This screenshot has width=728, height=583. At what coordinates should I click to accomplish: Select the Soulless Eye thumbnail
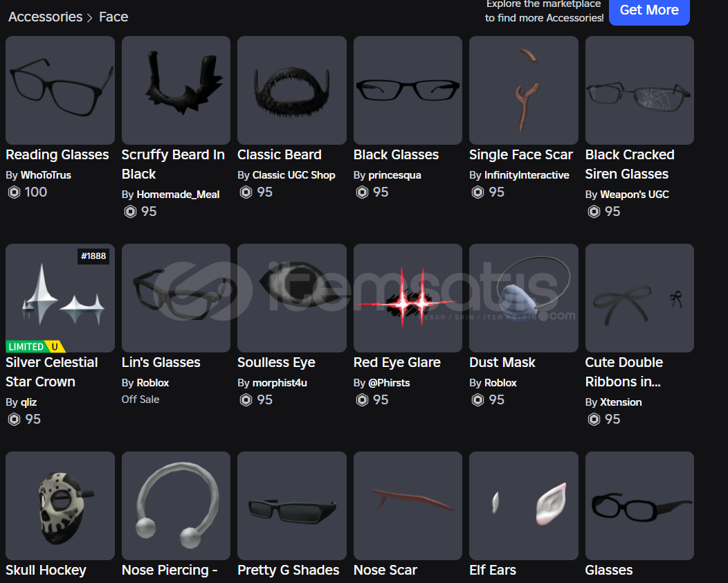[x=292, y=298]
